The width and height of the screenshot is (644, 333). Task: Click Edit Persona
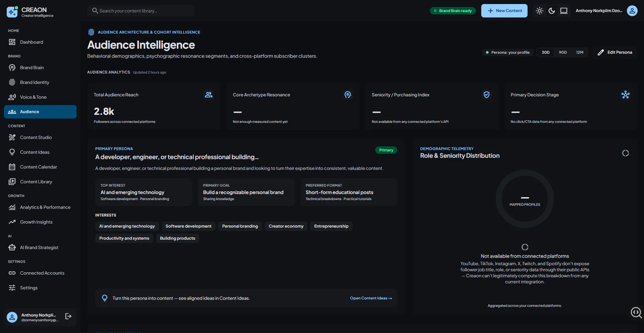[x=615, y=52]
